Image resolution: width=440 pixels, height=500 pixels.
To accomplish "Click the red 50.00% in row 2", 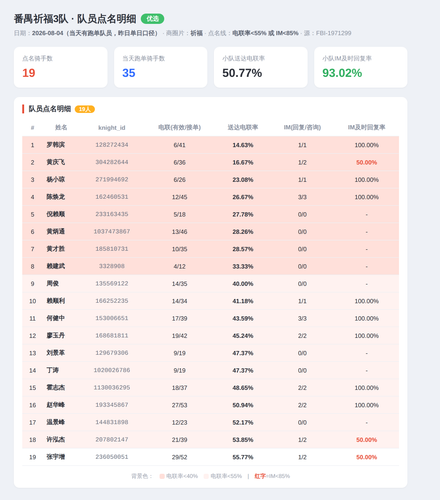I will pos(366,162).
